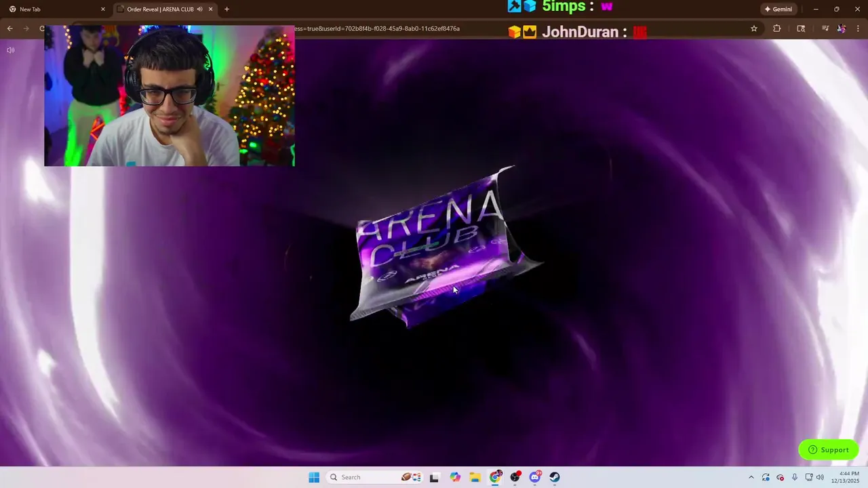Image resolution: width=868 pixels, height=488 pixels.
Task: Go back to the previous page
Action: (x=10, y=28)
